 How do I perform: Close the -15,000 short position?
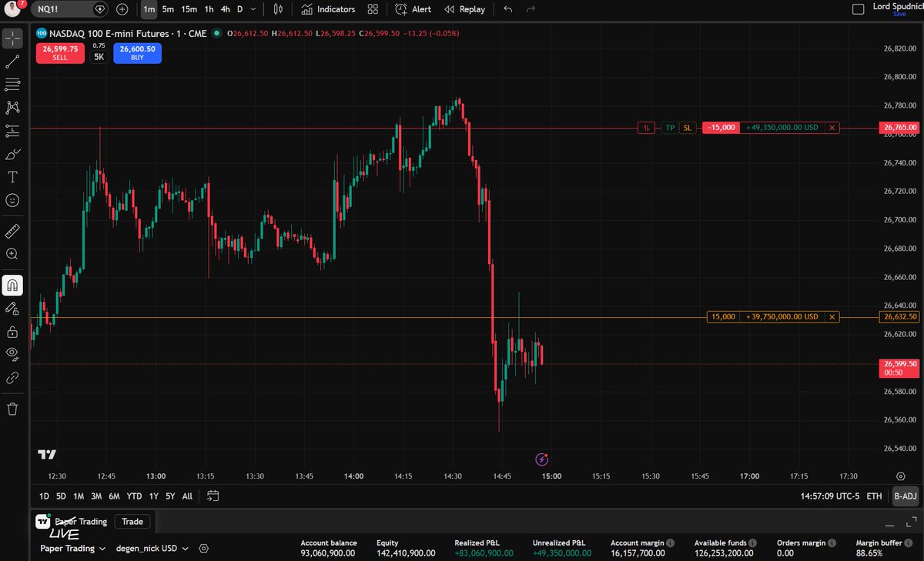(832, 128)
